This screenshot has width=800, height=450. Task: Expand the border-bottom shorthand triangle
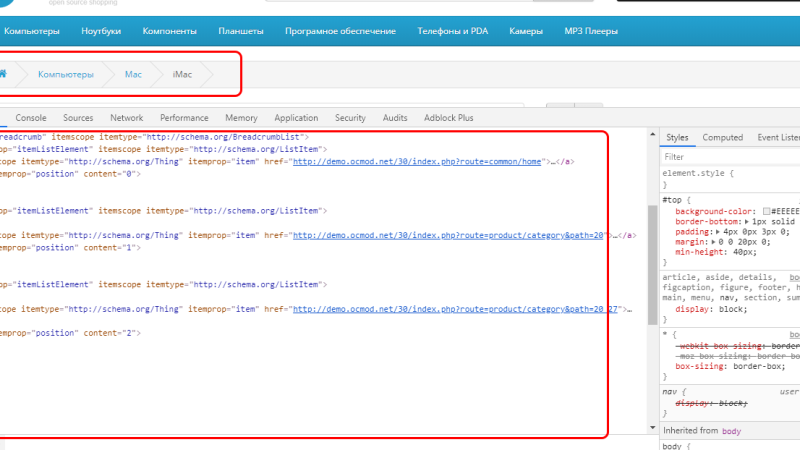click(746, 222)
